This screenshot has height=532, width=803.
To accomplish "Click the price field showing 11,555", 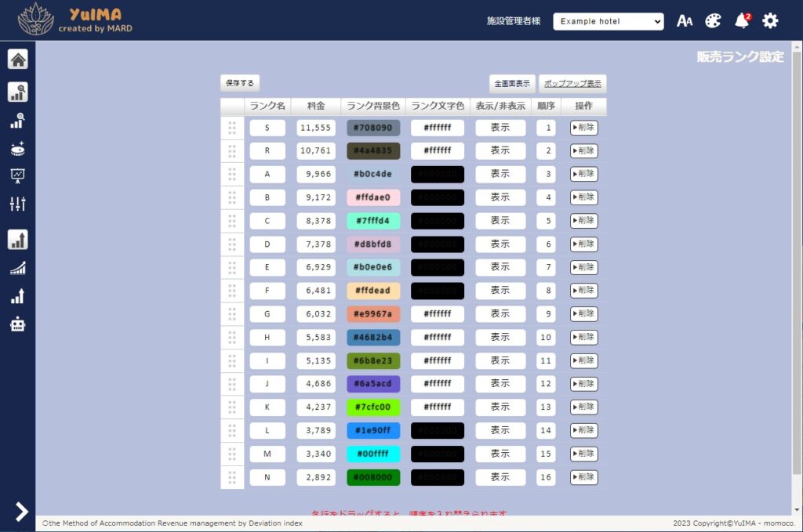I will (x=316, y=128).
